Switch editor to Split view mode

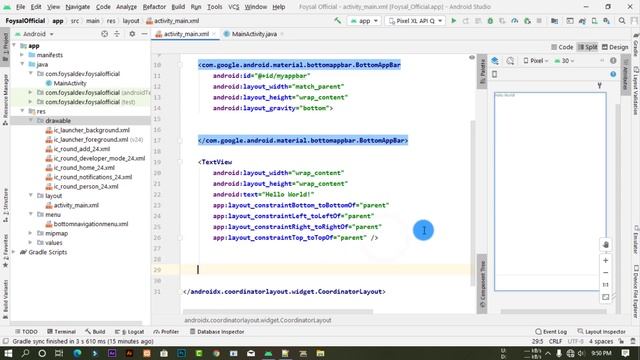[588, 47]
